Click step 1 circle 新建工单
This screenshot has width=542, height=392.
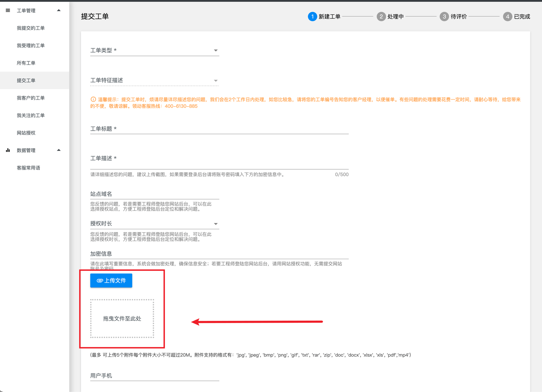click(x=312, y=17)
